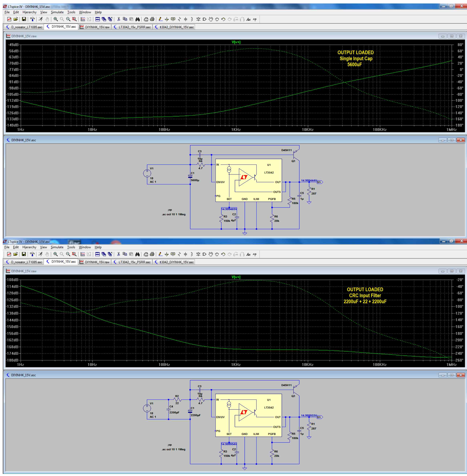Place Ground symbol from upper toolbar

[x=167, y=19]
